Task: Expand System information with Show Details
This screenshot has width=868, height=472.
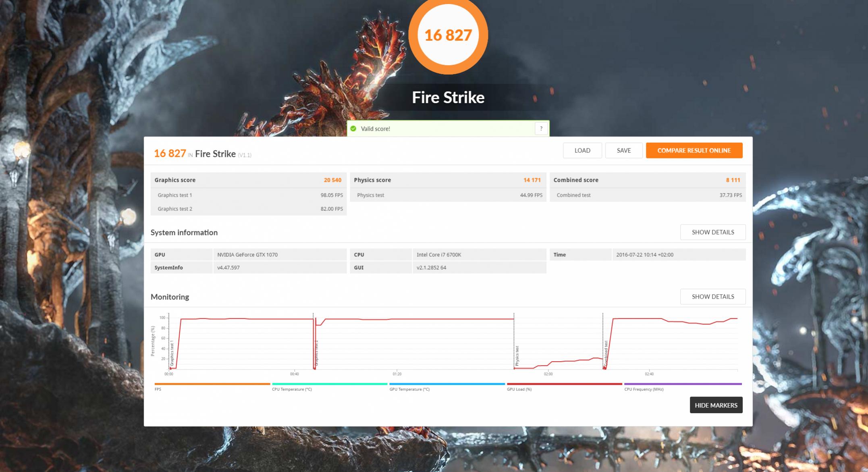Action: pyautogui.click(x=712, y=232)
